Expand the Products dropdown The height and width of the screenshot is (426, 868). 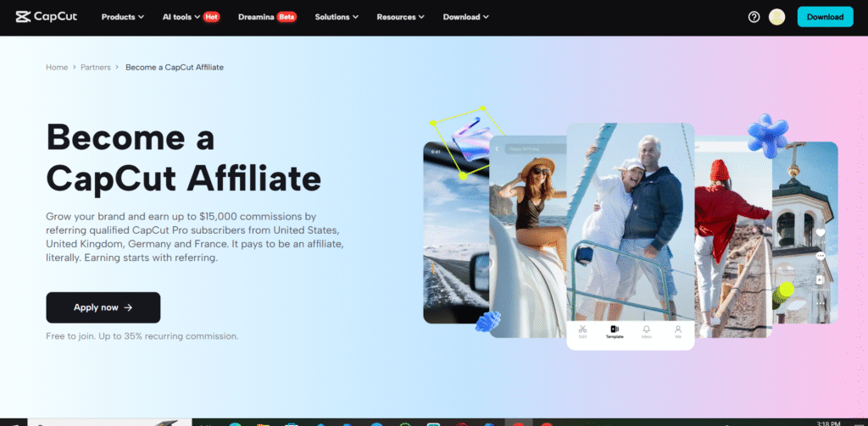[x=122, y=17]
